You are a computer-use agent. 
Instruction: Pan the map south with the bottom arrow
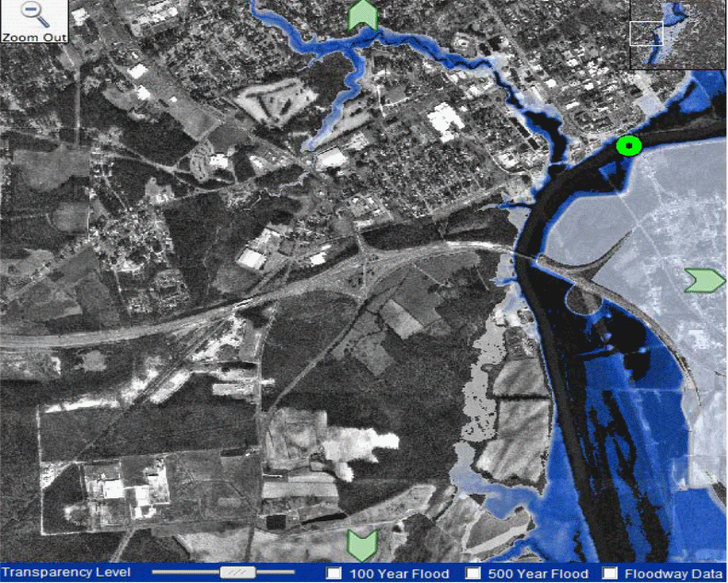pyautogui.click(x=362, y=545)
